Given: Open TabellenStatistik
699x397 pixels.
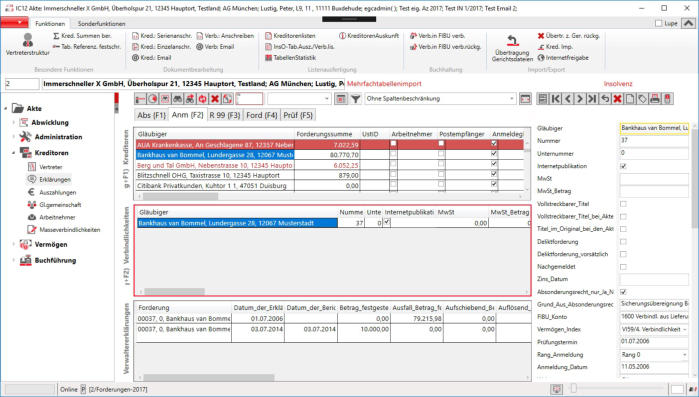Looking at the screenshot, I should pyautogui.click(x=291, y=57).
